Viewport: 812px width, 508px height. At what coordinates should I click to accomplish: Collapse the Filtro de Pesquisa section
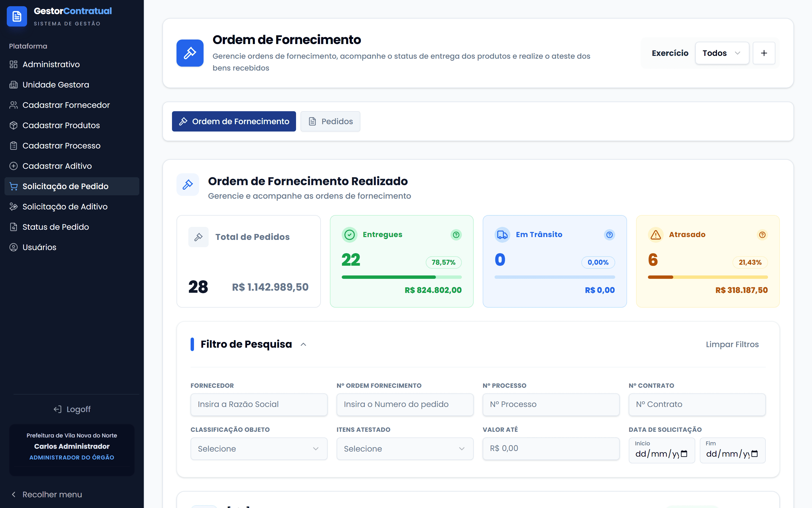click(x=303, y=344)
